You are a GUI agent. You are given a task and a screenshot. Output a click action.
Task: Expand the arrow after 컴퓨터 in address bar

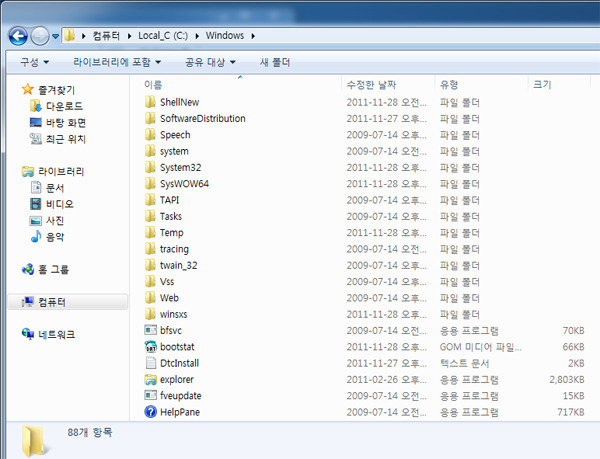129,36
